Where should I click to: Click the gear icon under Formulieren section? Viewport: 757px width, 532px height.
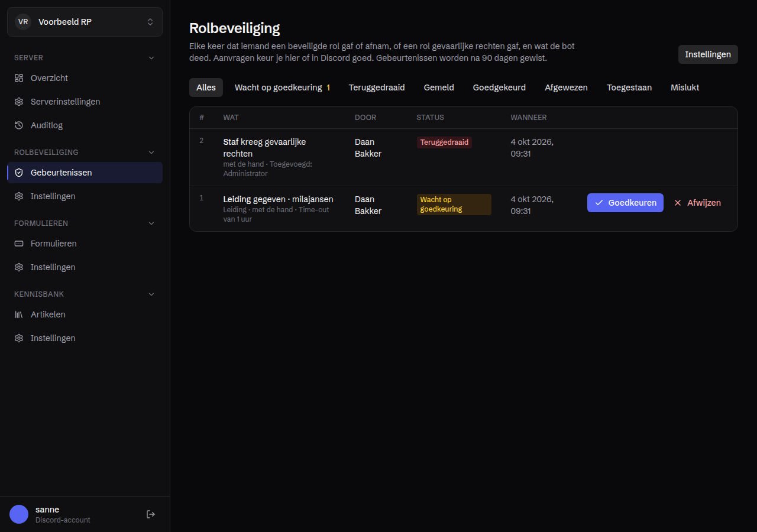click(19, 267)
